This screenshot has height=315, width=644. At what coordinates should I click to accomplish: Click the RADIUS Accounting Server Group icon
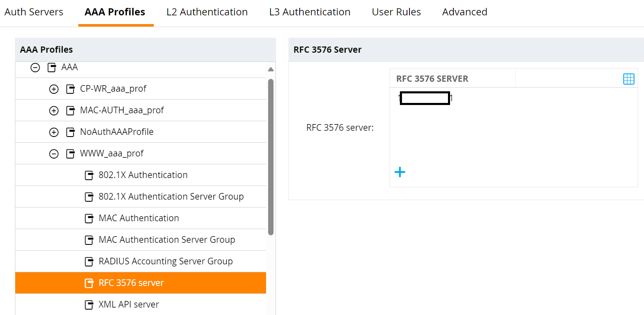click(90, 261)
